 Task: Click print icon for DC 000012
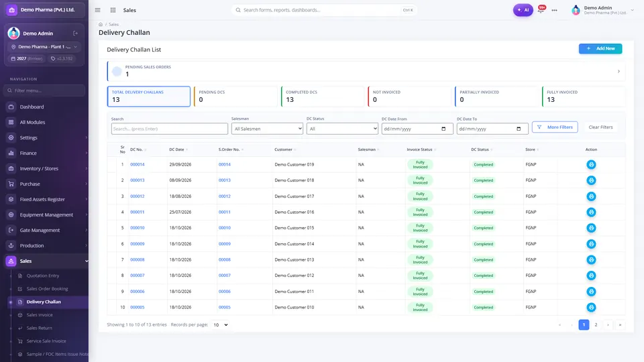(591, 196)
